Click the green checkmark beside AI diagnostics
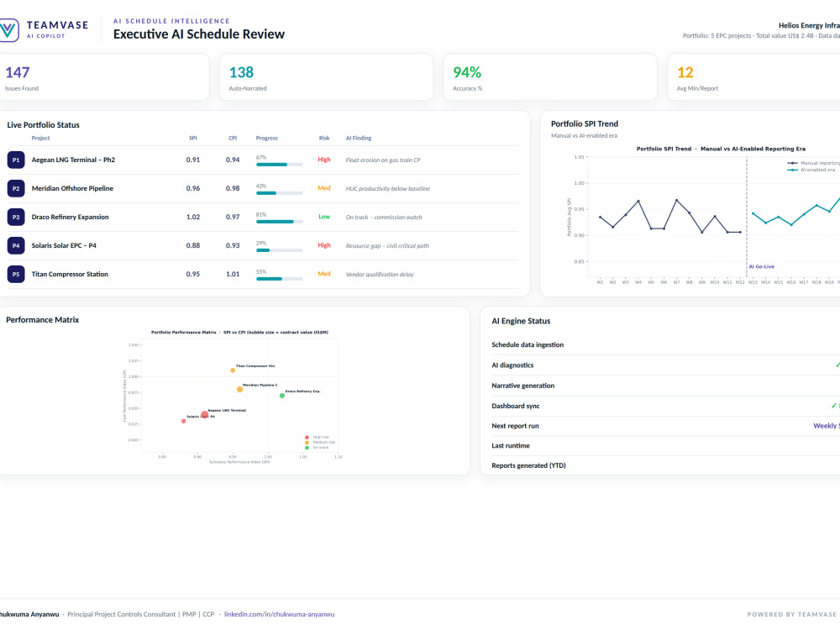Image resolution: width=840 pixels, height=630 pixels. tap(837, 365)
